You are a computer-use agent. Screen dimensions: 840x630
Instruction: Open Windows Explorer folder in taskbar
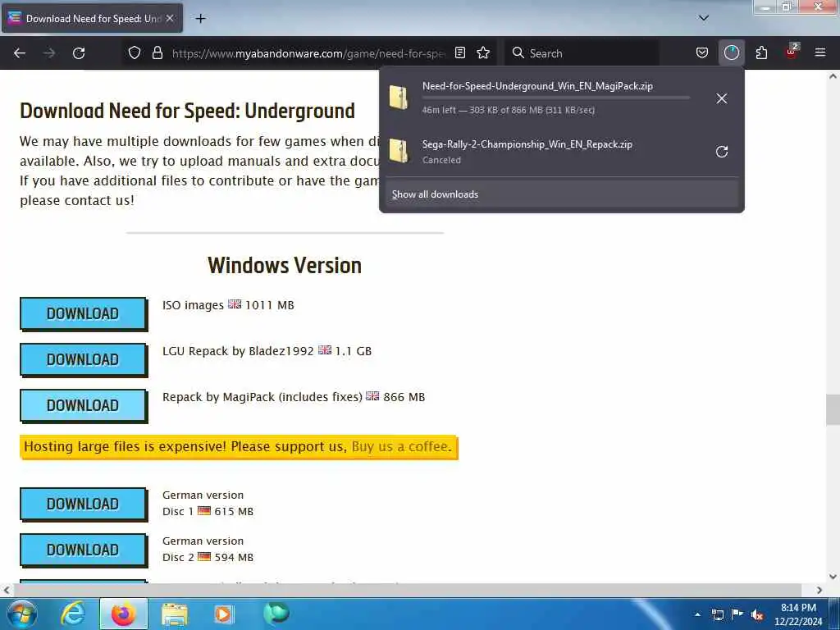click(175, 614)
